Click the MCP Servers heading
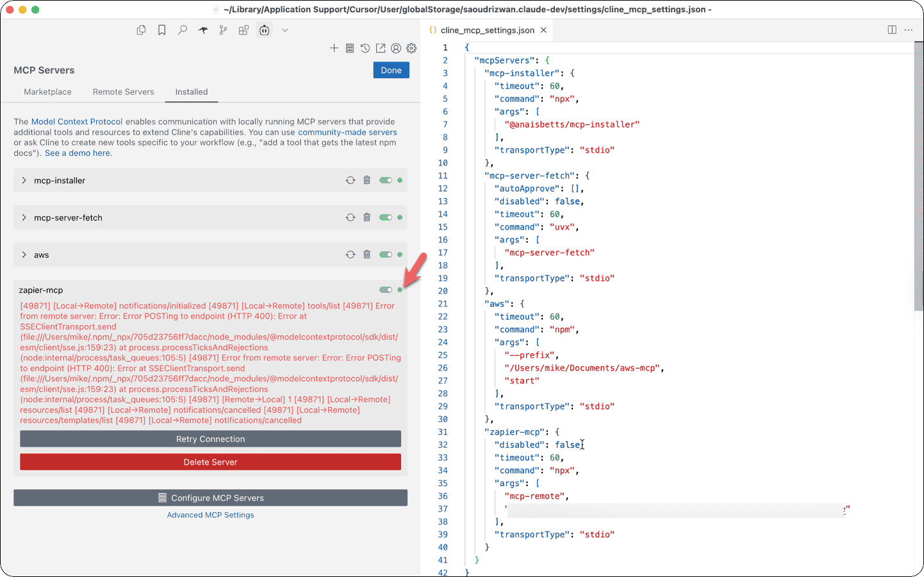Screen dimensions: 924x577 pos(44,71)
